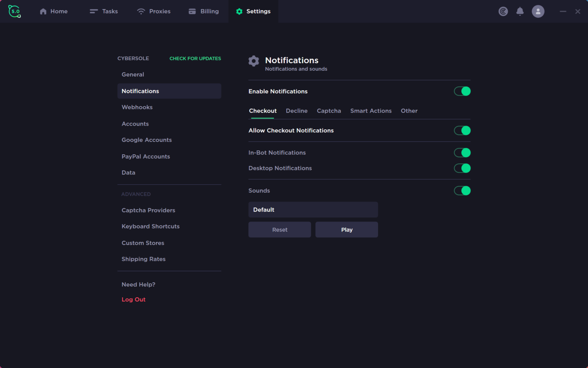Open the Default sound dropdown
Image resolution: width=588 pixels, height=368 pixels.
pyautogui.click(x=313, y=210)
